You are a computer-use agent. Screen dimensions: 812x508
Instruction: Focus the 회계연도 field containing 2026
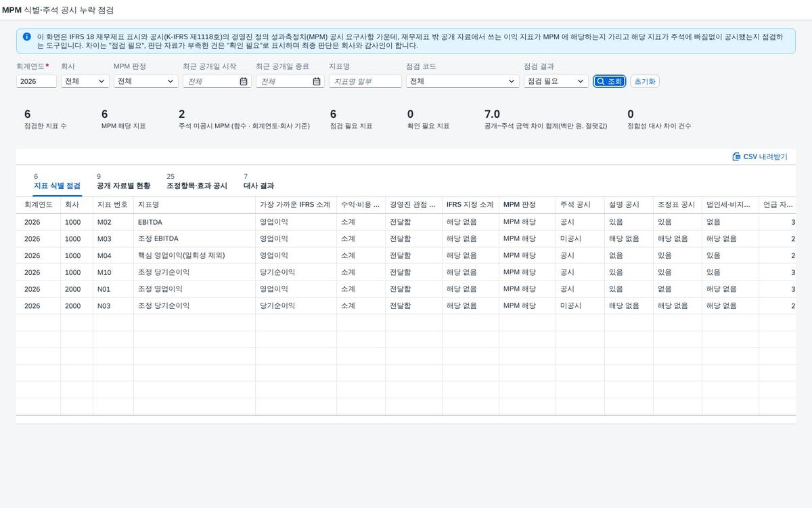pos(37,81)
